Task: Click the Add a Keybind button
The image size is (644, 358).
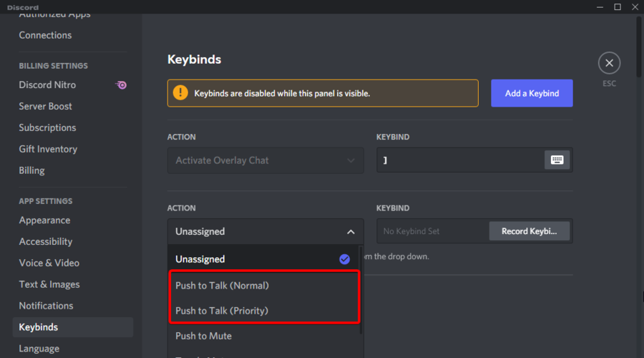Action: tap(532, 93)
